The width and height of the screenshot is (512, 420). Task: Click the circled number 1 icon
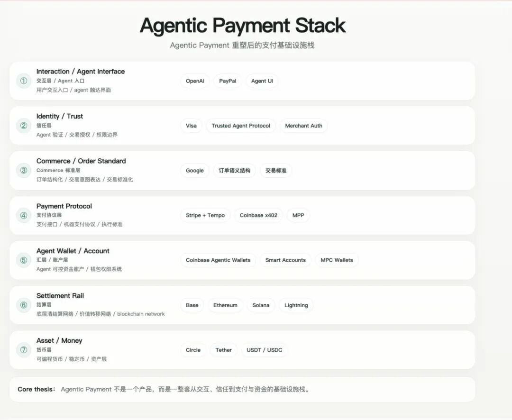point(23,81)
